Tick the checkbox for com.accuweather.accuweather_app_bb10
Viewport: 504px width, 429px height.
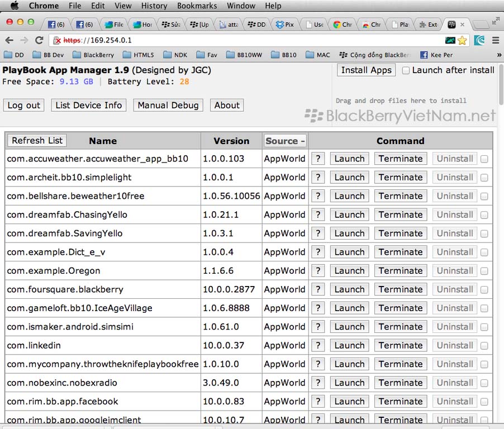(x=484, y=159)
